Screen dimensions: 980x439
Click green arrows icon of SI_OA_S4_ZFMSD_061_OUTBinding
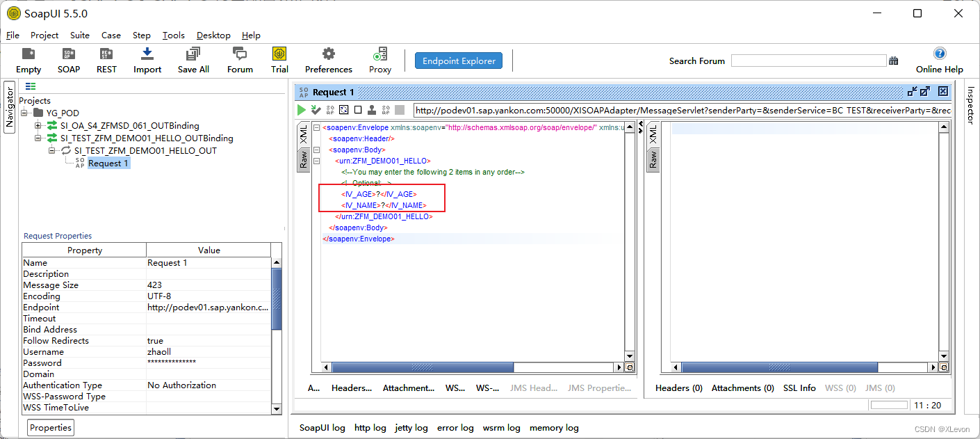click(x=52, y=126)
